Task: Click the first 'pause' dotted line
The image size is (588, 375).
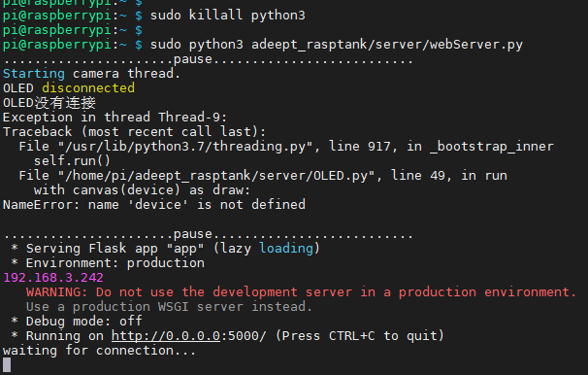Action: pyautogui.click(x=208, y=59)
